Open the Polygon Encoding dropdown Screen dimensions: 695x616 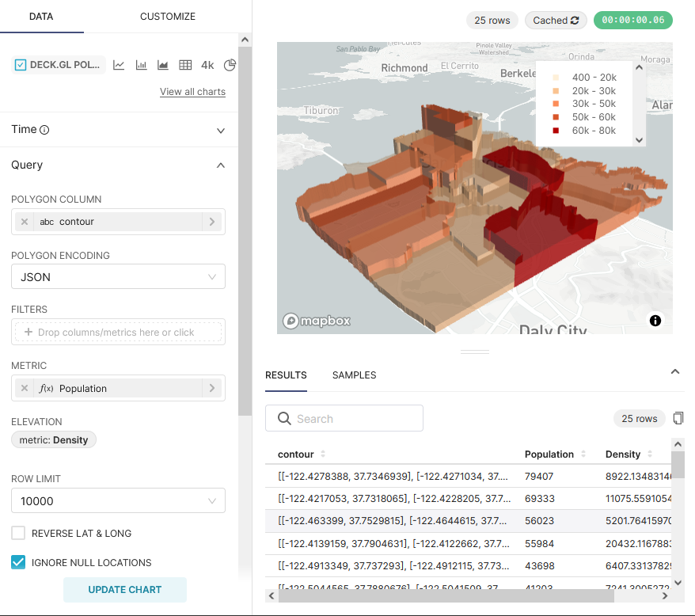click(x=118, y=277)
